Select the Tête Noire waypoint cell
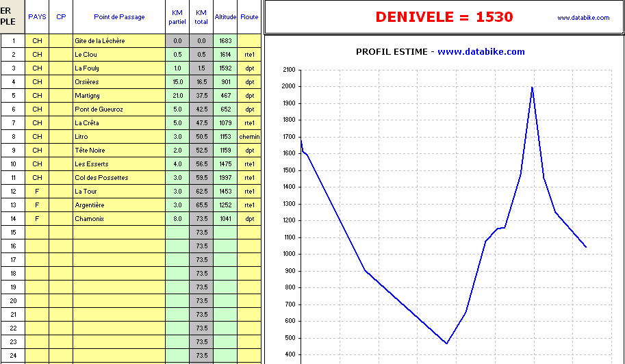The image size is (625, 364). [118, 151]
